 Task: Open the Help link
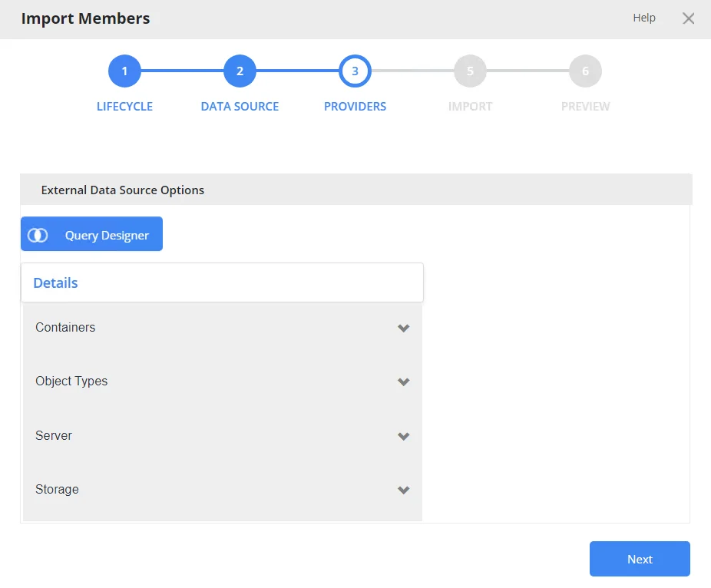pyautogui.click(x=644, y=18)
